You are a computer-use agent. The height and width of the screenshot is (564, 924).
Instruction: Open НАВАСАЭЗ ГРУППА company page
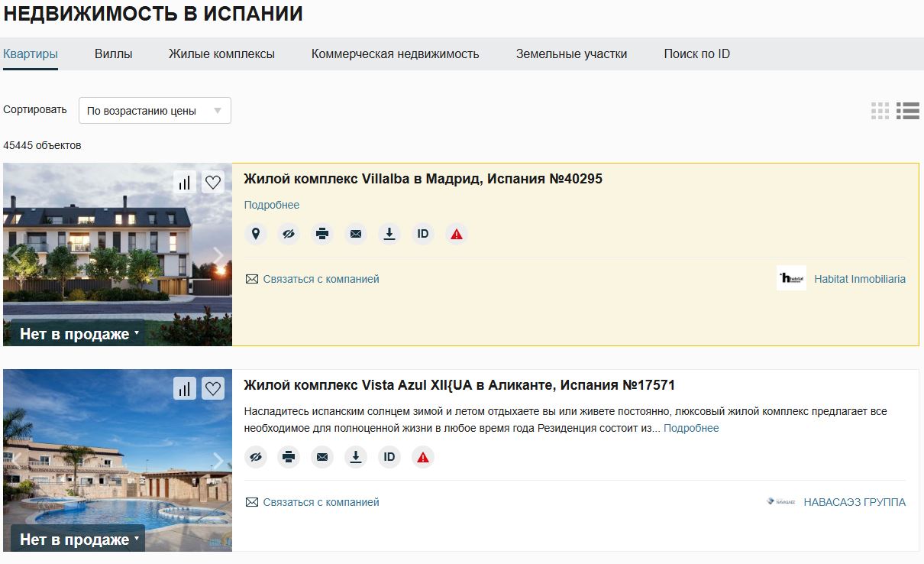click(x=855, y=502)
